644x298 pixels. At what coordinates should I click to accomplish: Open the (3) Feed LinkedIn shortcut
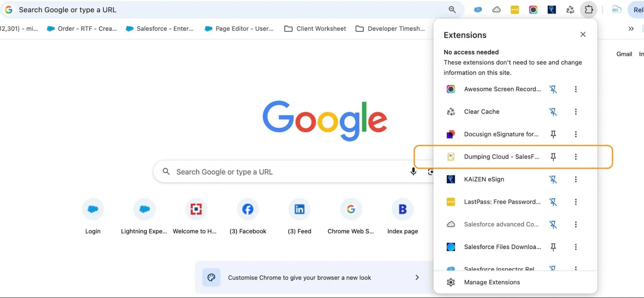tap(299, 216)
